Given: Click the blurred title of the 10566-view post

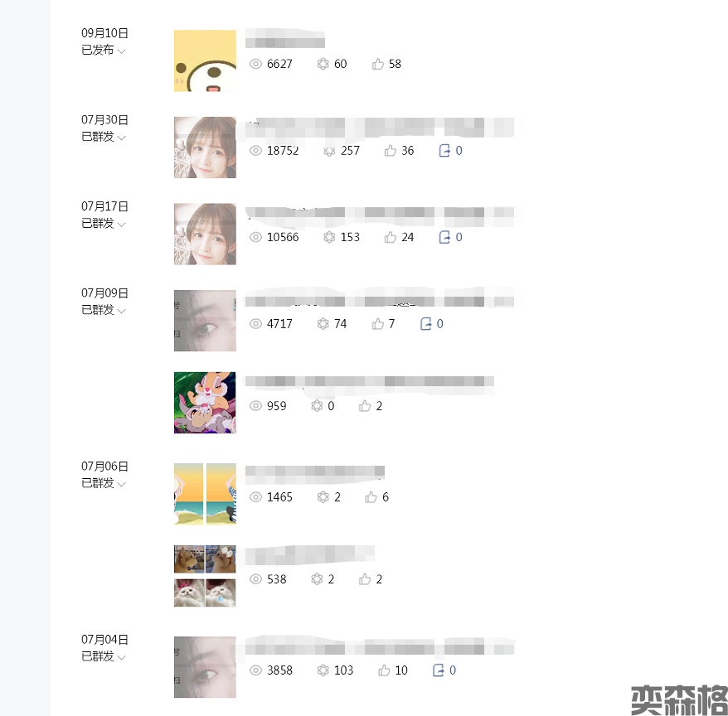Looking at the screenshot, I should (380, 214).
